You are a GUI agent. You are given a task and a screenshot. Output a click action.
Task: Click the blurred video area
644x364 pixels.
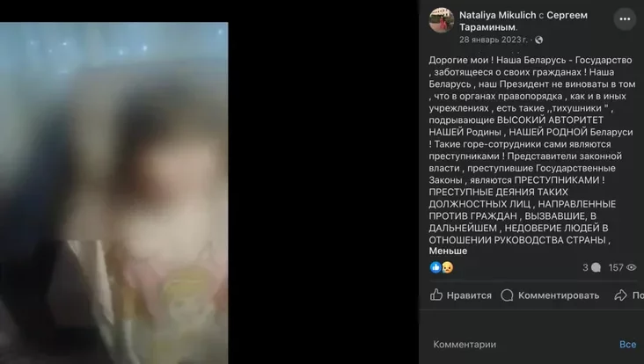coord(113,193)
